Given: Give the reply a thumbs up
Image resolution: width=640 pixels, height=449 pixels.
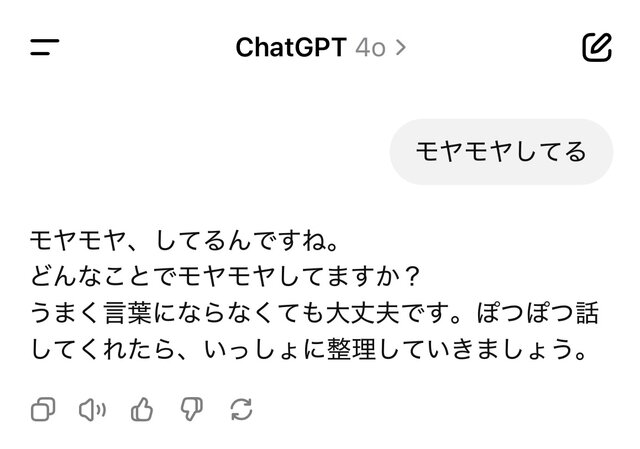Looking at the screenshot, I should [142, 408].
